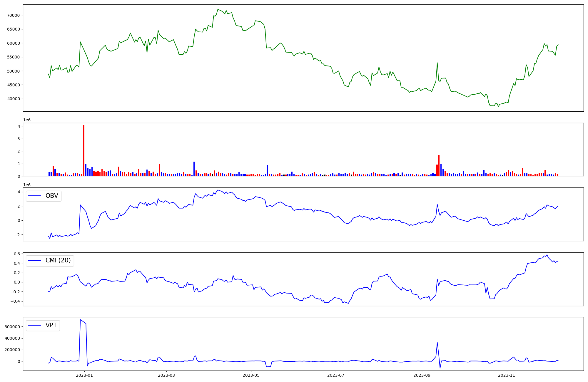Click the VPT legend label
This screenshot has width=588, height=382.
pyautogui.click(x=51, y=325)
